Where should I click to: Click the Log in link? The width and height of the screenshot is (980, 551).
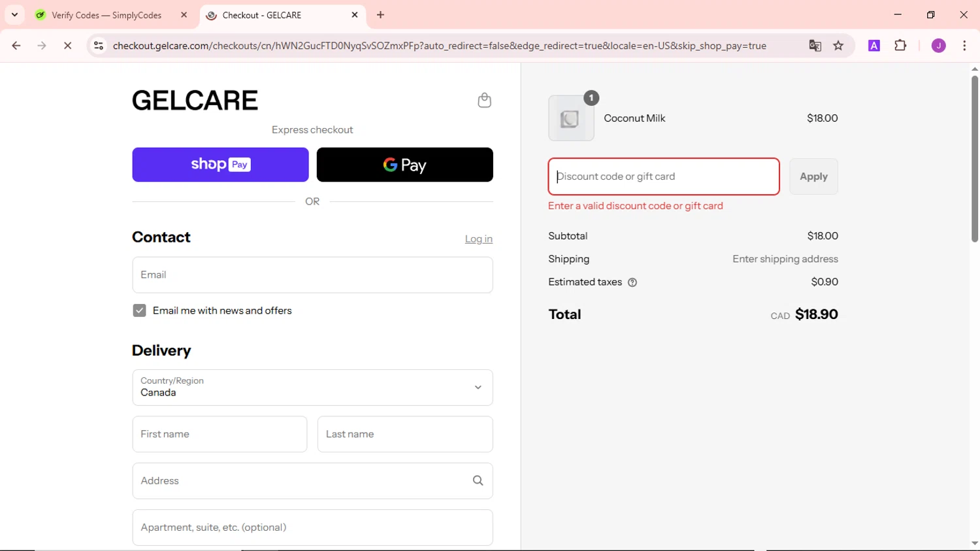click(x=478, y=239)
